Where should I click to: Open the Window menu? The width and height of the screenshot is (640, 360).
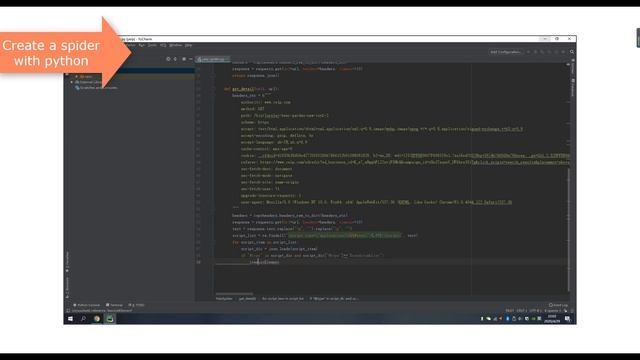(x=176, y=45)
